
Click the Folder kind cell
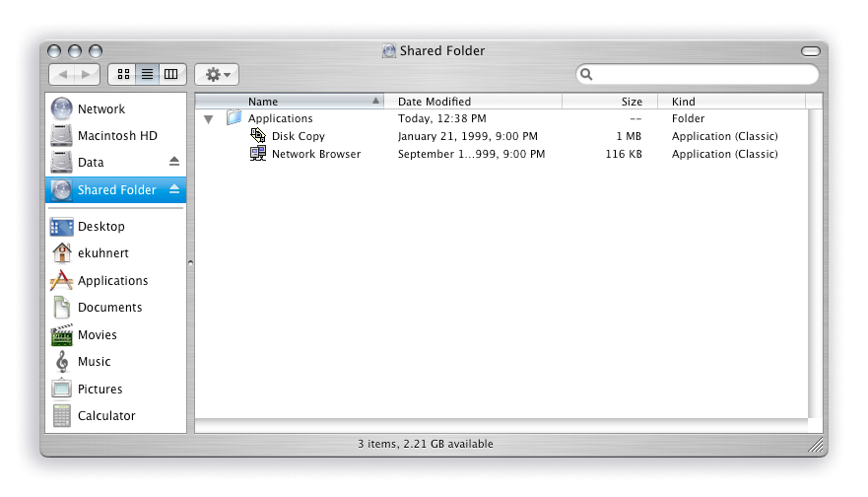tap(688, 118)
